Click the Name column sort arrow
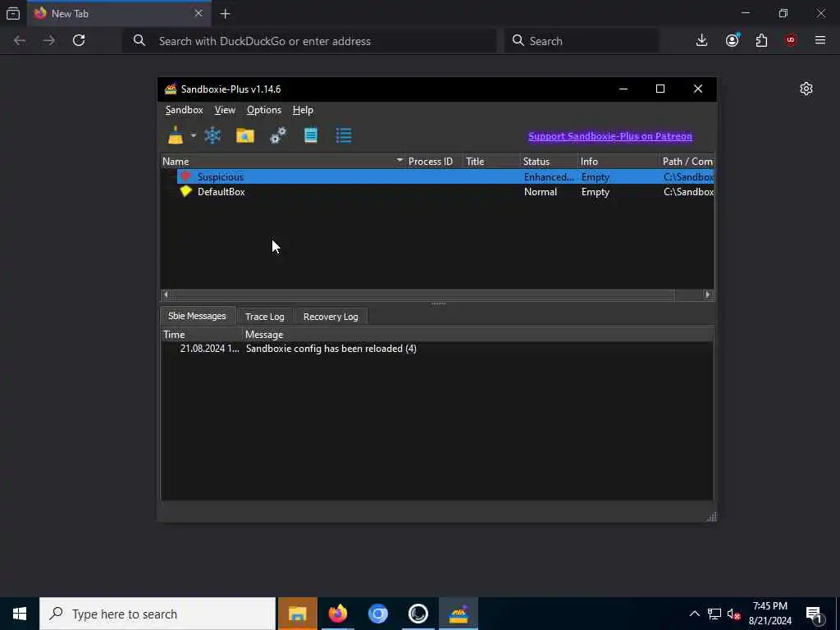Viewport: 840px width, 630px height. coord(399,160)
